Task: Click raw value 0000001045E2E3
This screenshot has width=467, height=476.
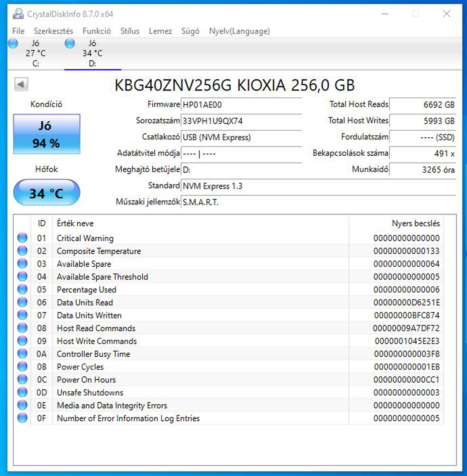Action: coord(407,341)
